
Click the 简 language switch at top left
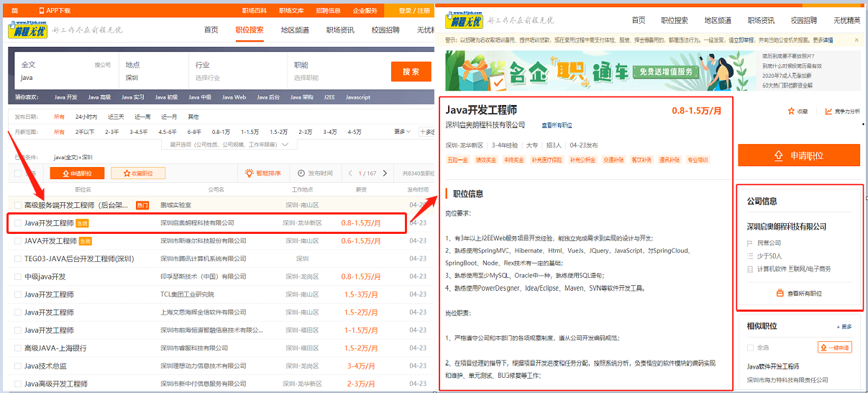(15, 11)
